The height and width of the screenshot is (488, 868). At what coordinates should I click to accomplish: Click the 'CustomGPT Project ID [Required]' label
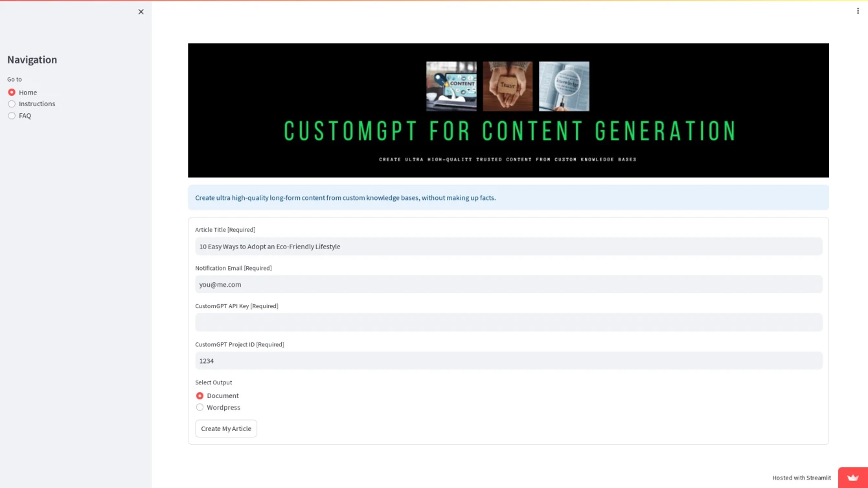click(x=240, y=344)
